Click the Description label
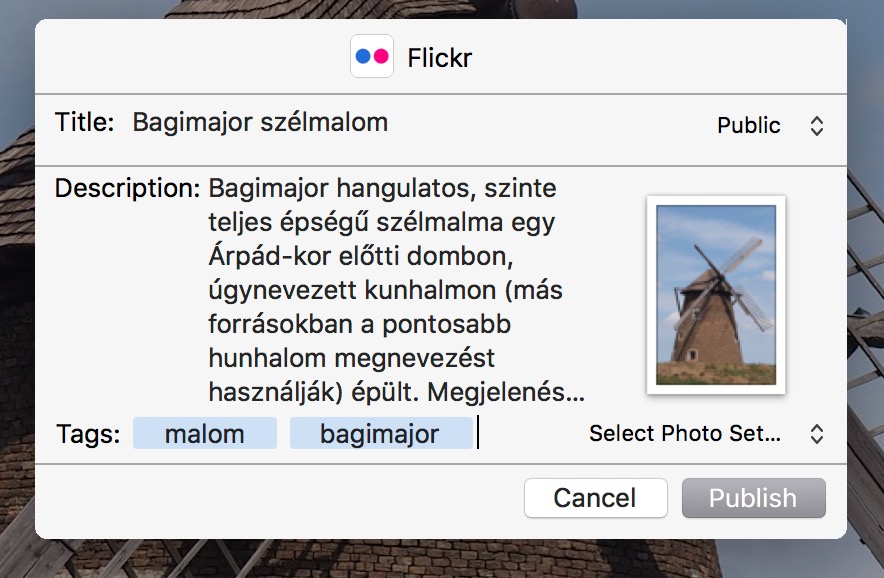This screenshot has height=578, width=884. (127, 188)
